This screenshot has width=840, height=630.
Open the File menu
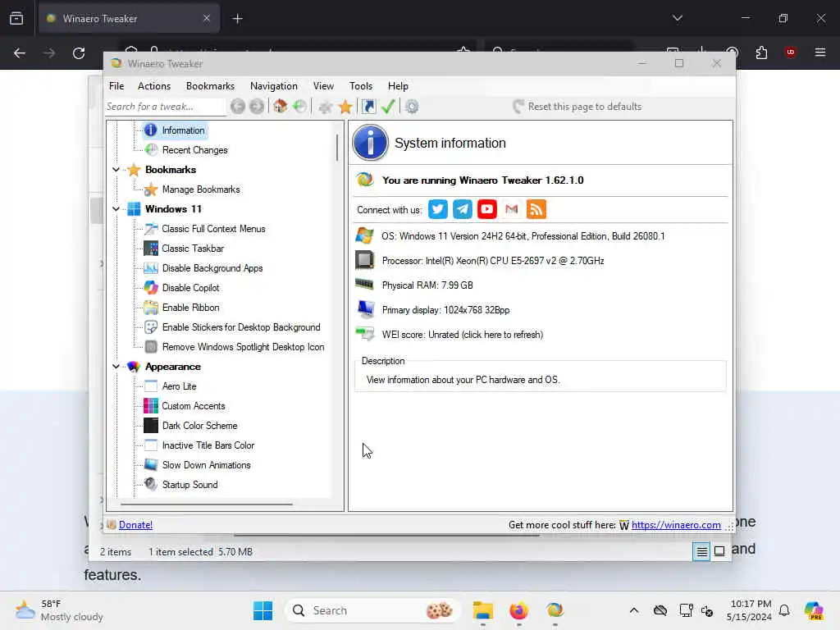116,85
